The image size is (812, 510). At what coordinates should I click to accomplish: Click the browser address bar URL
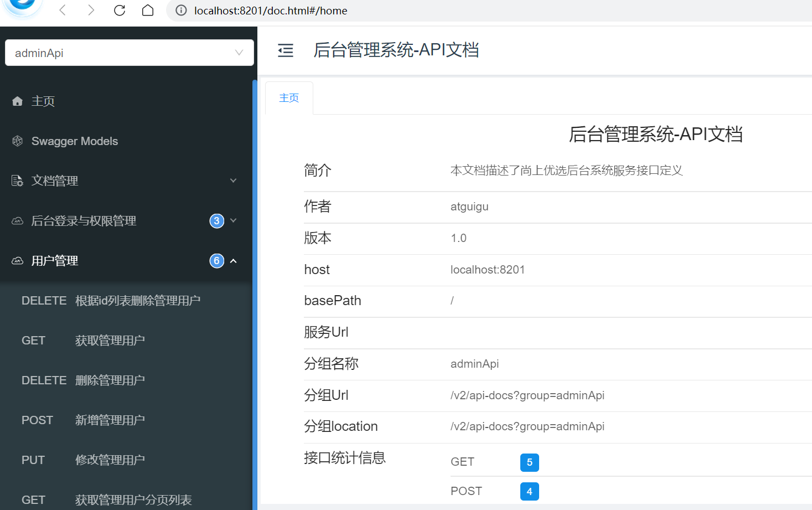tap(271, 11)
